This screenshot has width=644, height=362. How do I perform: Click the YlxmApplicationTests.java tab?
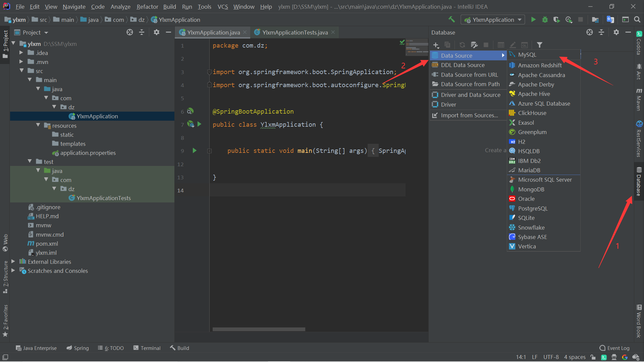click(x=294, y=32)
